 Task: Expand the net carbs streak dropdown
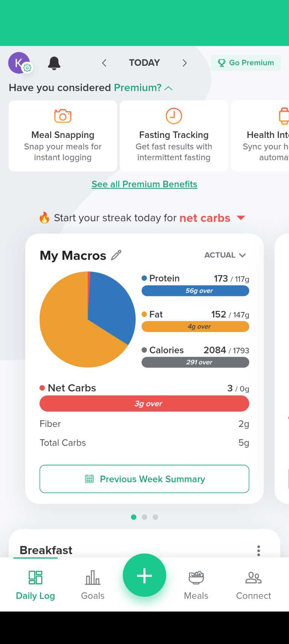[241, 218]
